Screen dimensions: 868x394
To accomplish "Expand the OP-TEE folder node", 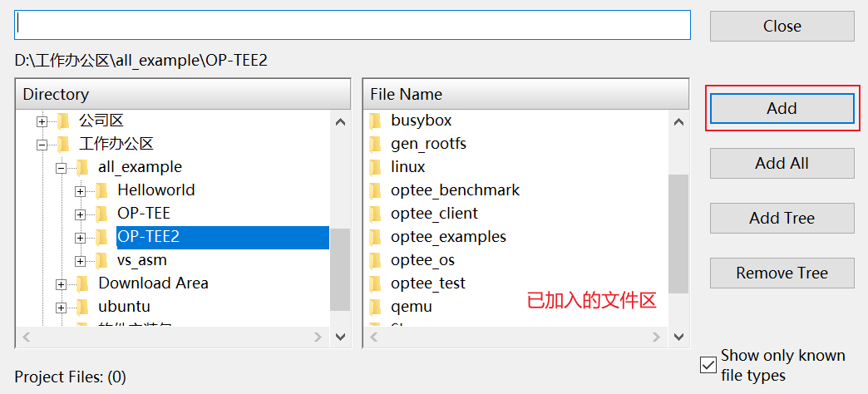I will 81,214.
